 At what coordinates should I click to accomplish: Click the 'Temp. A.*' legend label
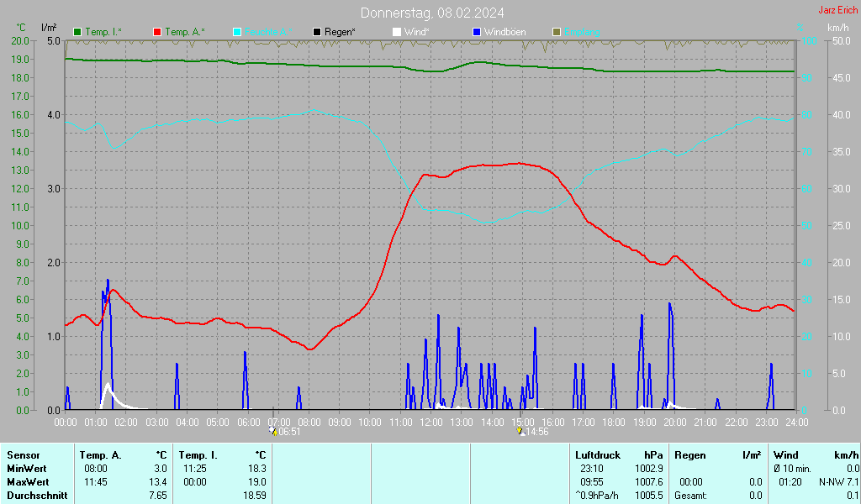(x=184, y=33)
